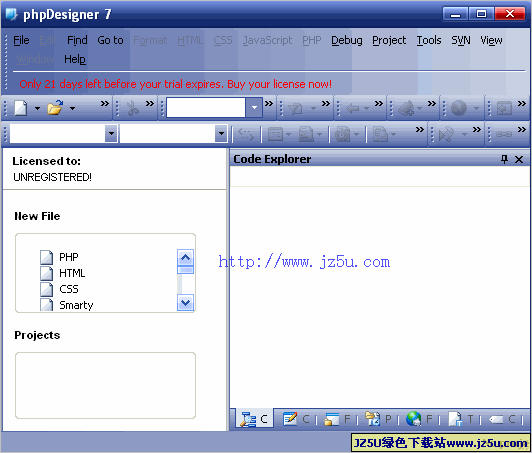Pin the Code Explorer panel

click(504, 159)
